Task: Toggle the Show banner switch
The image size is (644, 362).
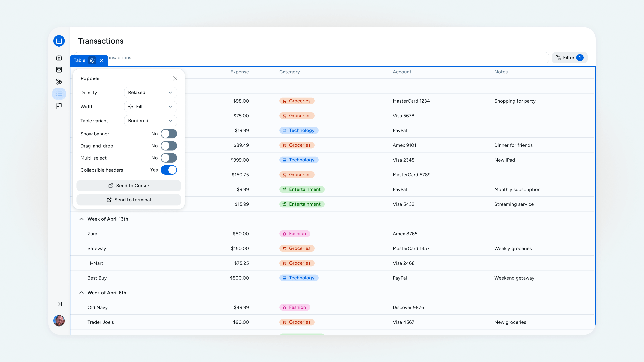Action: point(169,134)
